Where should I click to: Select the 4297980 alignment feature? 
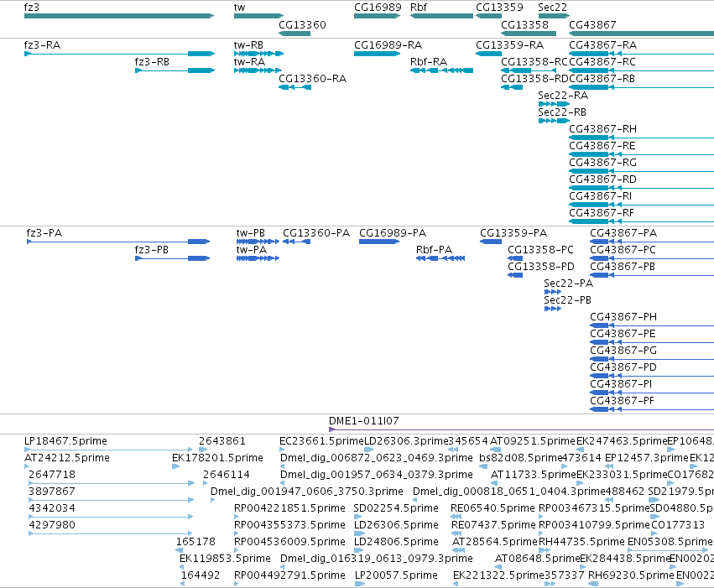[x=111, y=533]
